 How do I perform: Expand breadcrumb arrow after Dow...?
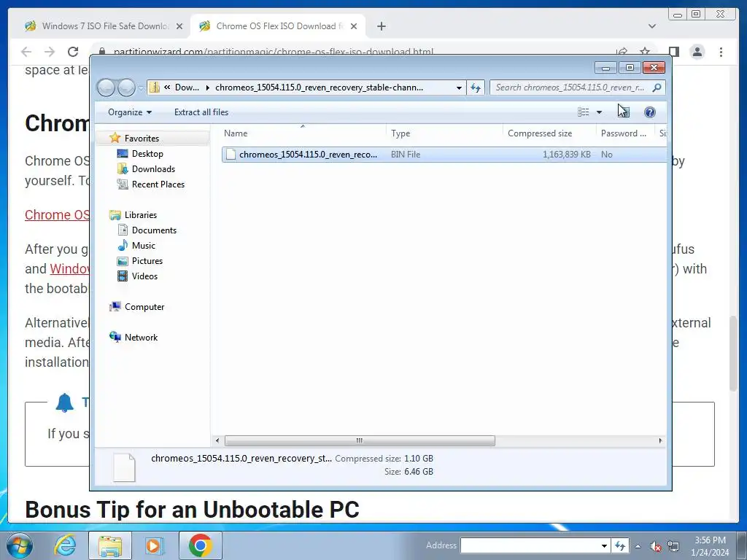point(208,87)
